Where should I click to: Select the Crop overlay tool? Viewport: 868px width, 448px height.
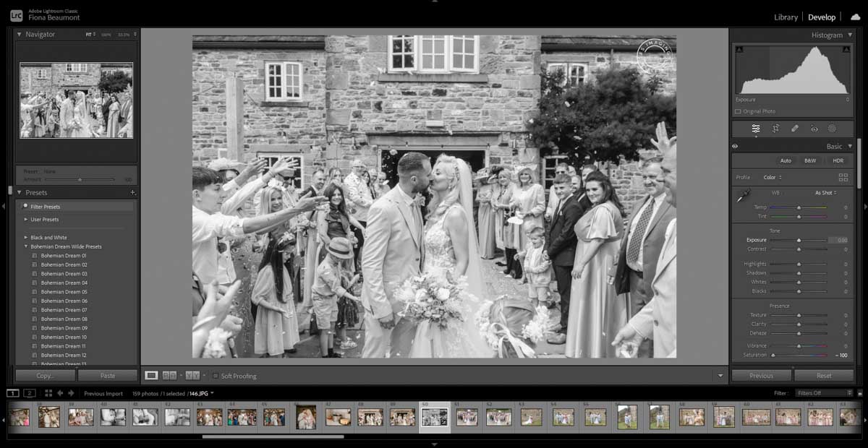click(775, 129)
